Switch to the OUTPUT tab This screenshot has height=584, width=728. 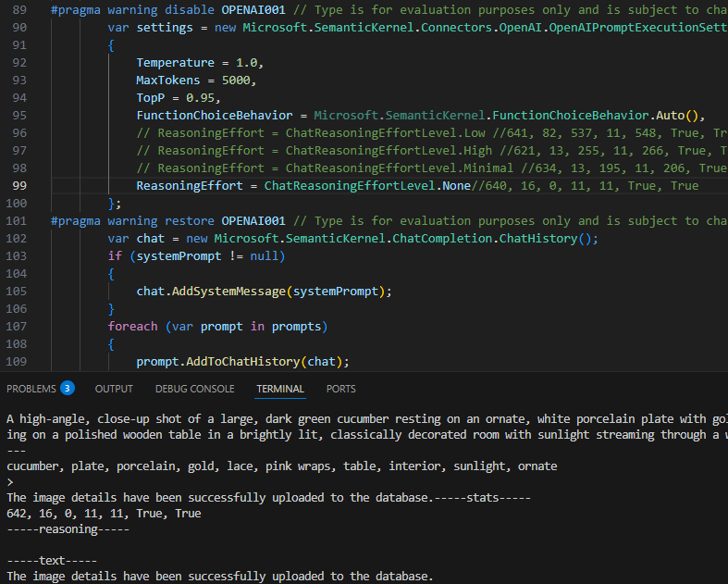pos(114,389)
